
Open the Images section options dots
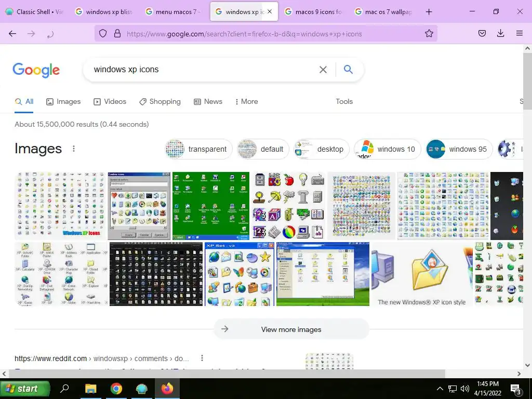pos(74,149)
